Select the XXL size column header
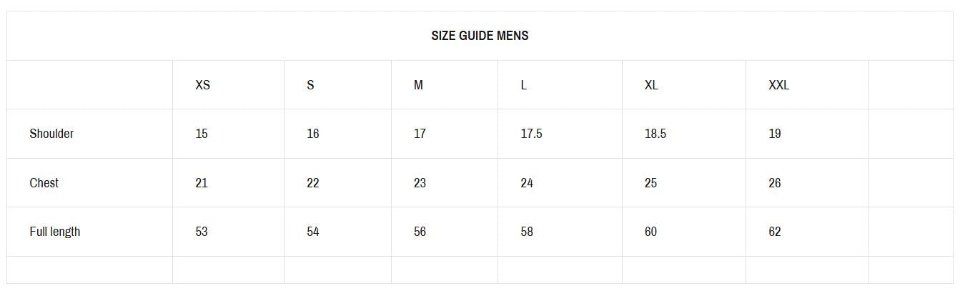The width and height of the screenshot is (980, 291). [x=778, y=85]
